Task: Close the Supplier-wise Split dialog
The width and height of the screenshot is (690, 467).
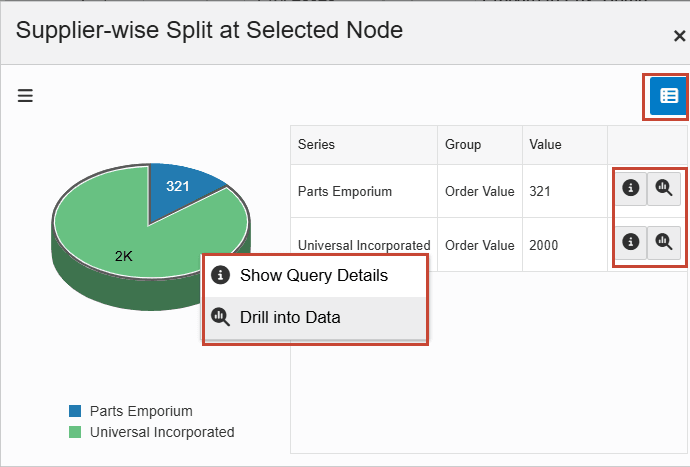Action: 679,36
